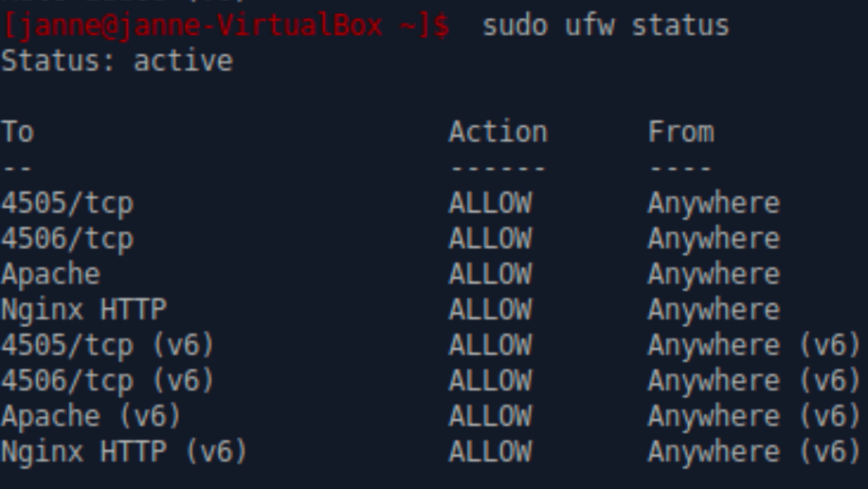Click the '4505/tcp (v6)' rule entry
868x489 pixels.
107,345
